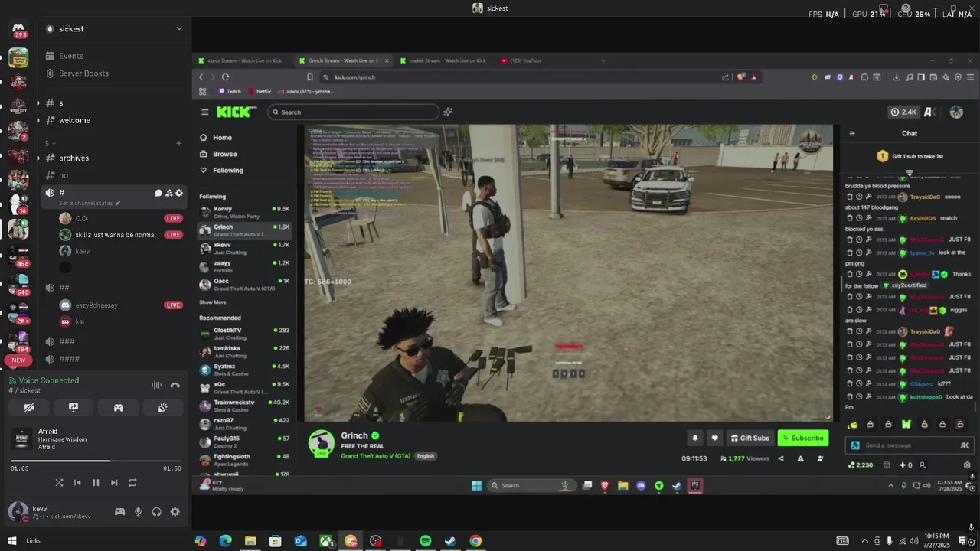Toggle Spotify shuffle

pyautogui.click(x=59, y=483)
